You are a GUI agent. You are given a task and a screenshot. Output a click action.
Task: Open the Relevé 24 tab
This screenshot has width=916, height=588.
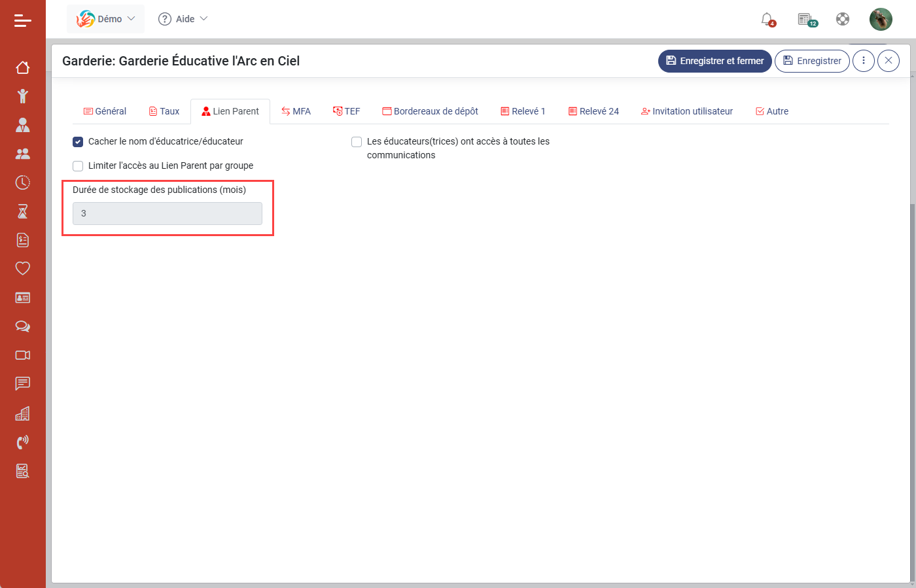(593, 111)
